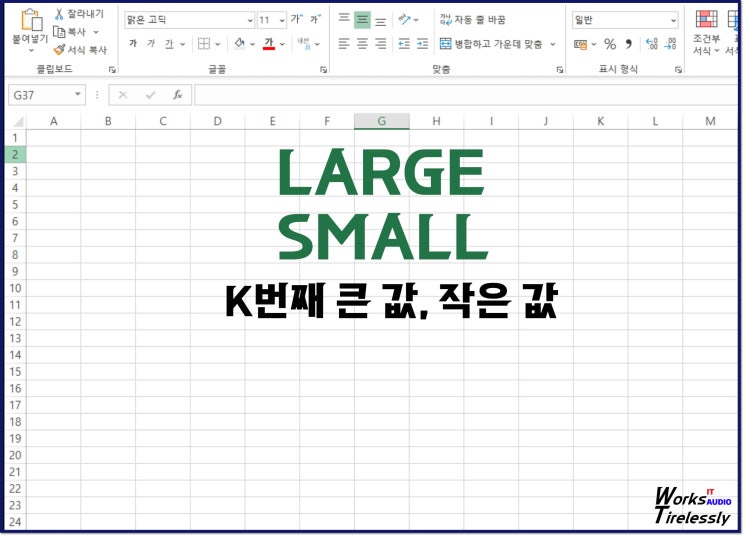
Task: Copy selection with 복사 button
Action: [x=69, y=32]
